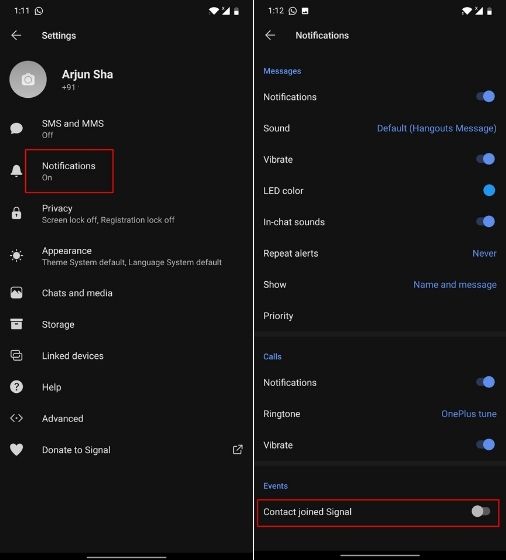This screenshot has width=506, height=560.
Task: Open Ringtone OnePlus tune selector
Action: point(469,414)
